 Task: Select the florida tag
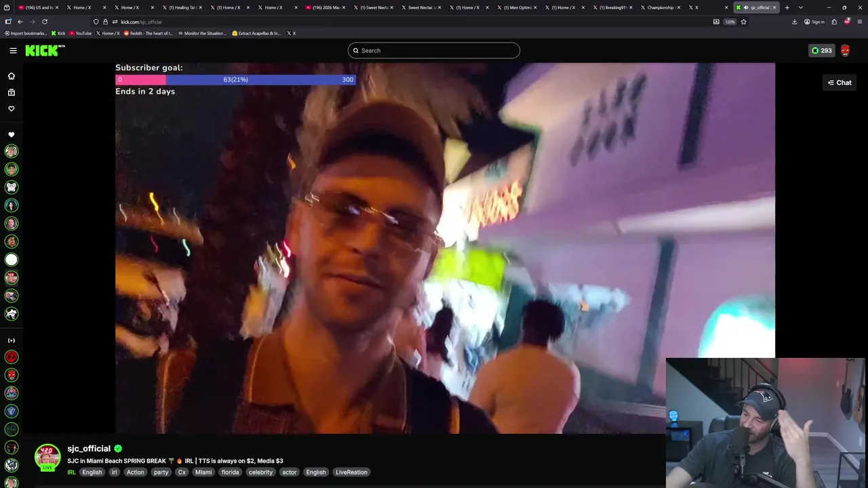click(231, 472)
